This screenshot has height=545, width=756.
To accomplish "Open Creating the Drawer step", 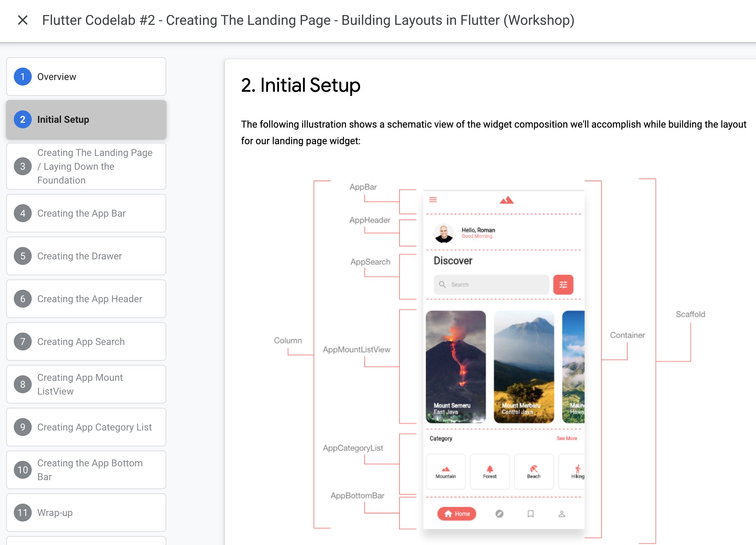I will (x=86, y=256).
